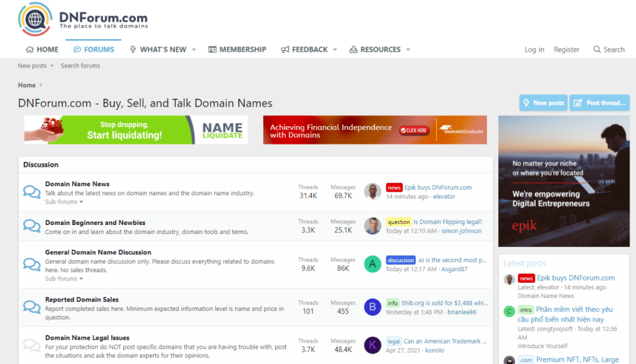The width and height of the screenshot is (636, 364).
Task: Expand the What's New dropdown arrow
Action: [194, 49]
